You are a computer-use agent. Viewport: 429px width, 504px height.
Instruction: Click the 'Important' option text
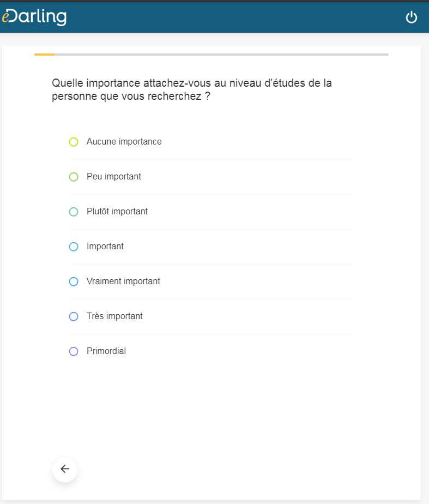[105, 247]
